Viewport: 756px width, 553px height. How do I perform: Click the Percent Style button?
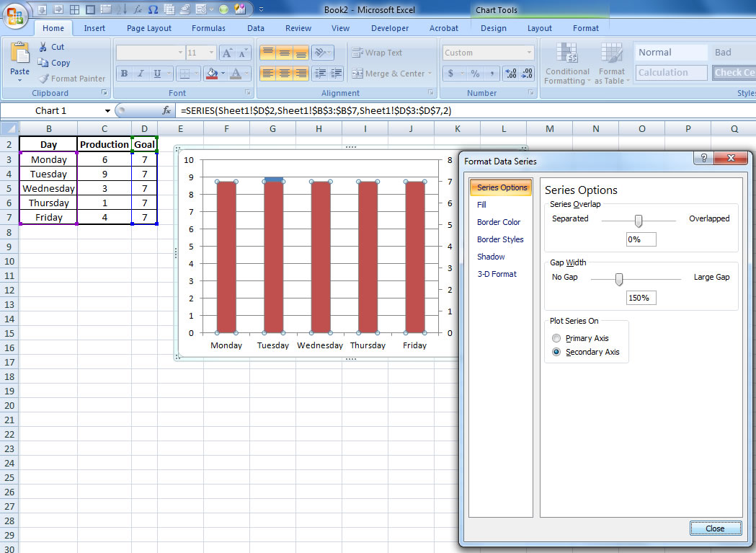(x=475, y=74)
